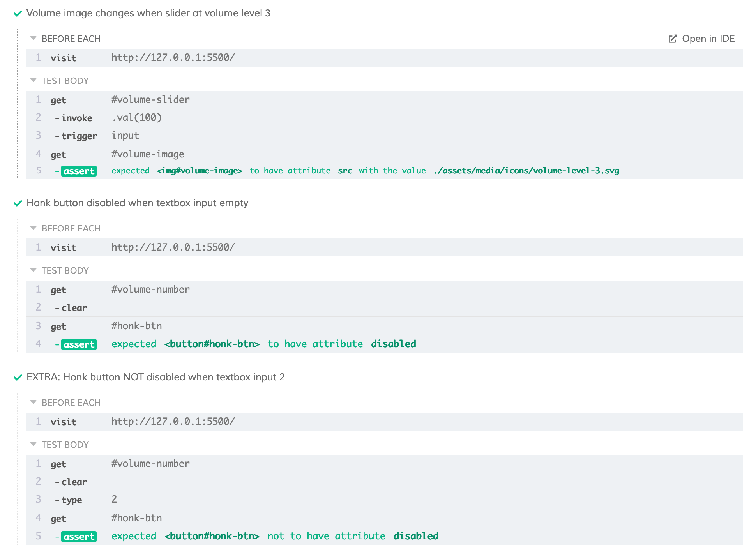Click checkmark icon beside EXTRA Honk button test

[x=18, y=378]
